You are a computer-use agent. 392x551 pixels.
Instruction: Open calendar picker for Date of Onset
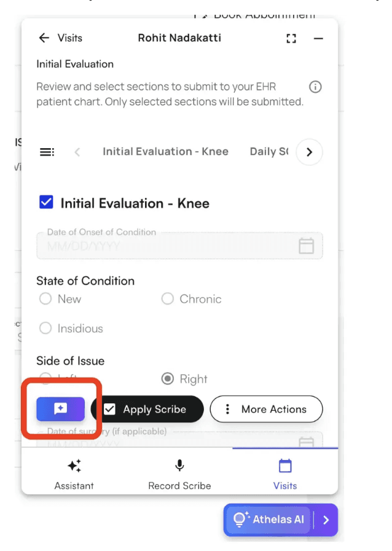pos(306,246)
